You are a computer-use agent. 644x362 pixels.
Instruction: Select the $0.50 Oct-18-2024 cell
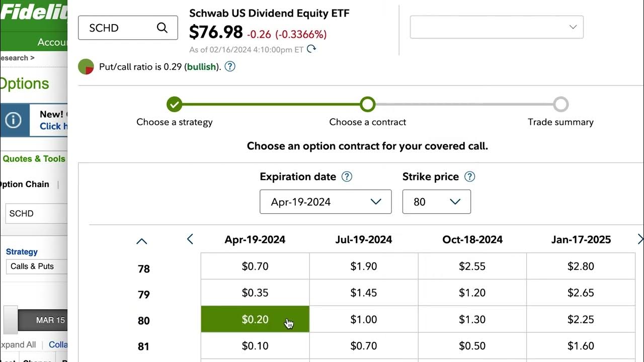tap(472, 346)
